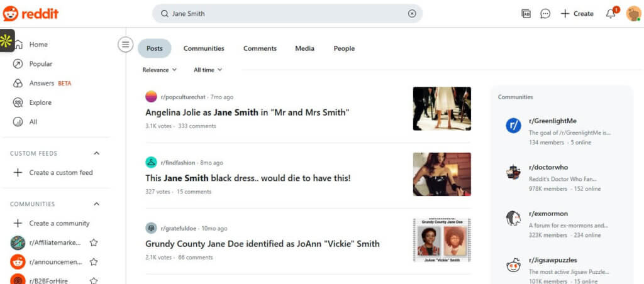View the black dress post thumbnail

coord(442,174)
